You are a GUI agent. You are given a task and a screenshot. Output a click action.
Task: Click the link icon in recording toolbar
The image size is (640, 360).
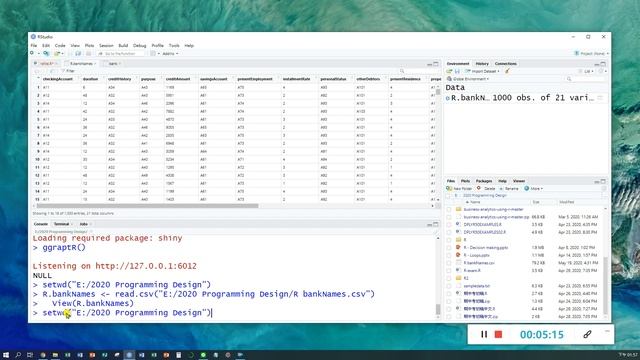[587, 334]
